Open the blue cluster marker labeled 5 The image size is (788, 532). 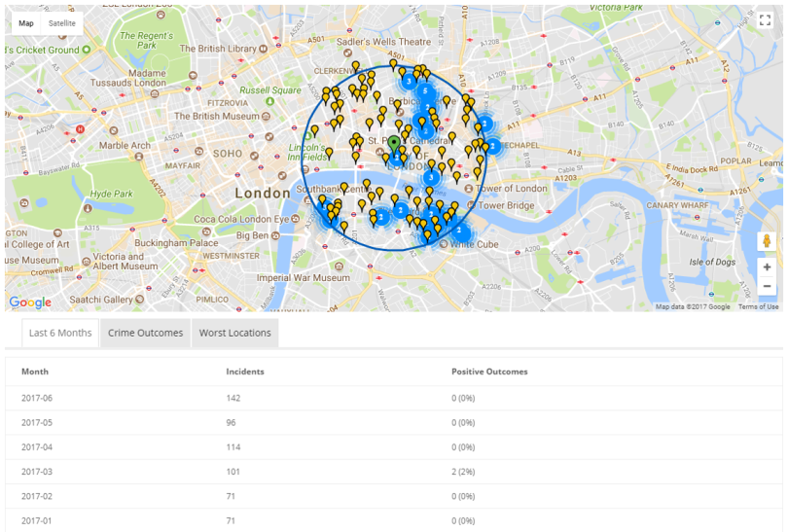425,91
